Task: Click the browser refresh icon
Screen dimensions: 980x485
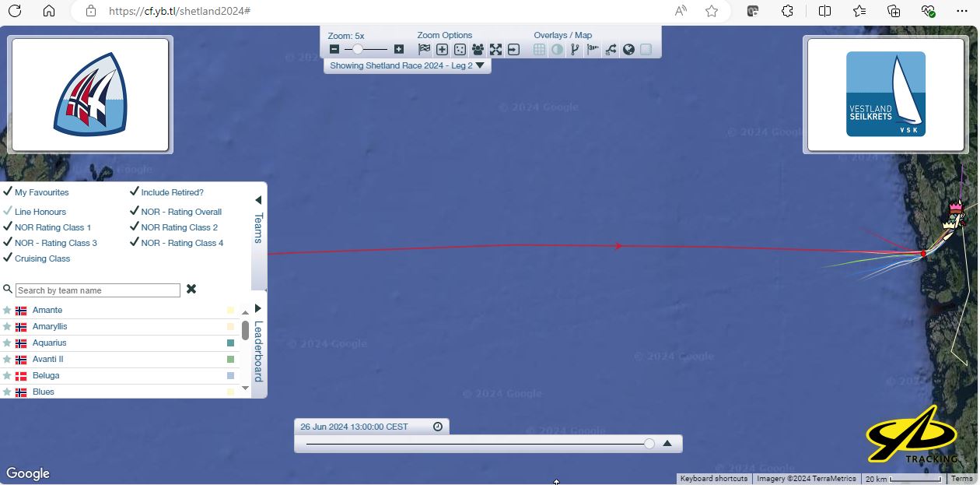Action: [x=15, y=11]
